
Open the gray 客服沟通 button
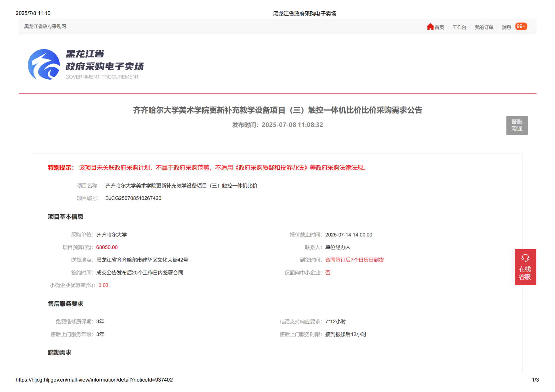[517, 125]
